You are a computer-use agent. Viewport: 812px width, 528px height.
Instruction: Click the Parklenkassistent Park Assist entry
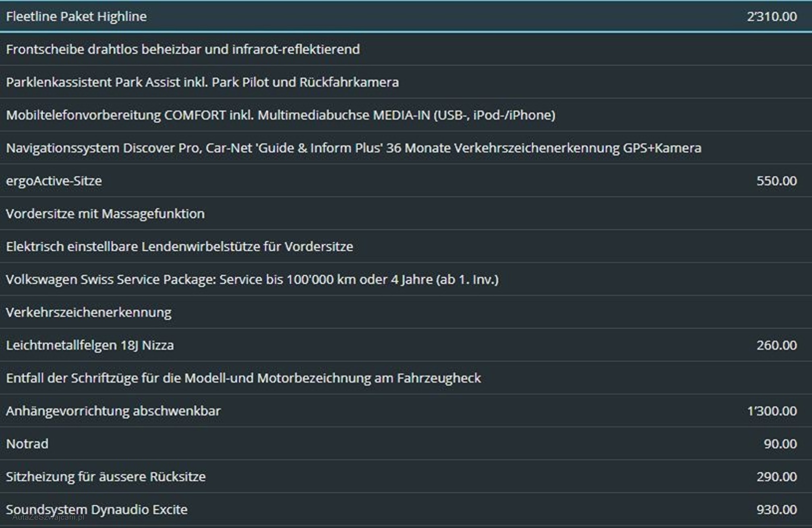202,82
